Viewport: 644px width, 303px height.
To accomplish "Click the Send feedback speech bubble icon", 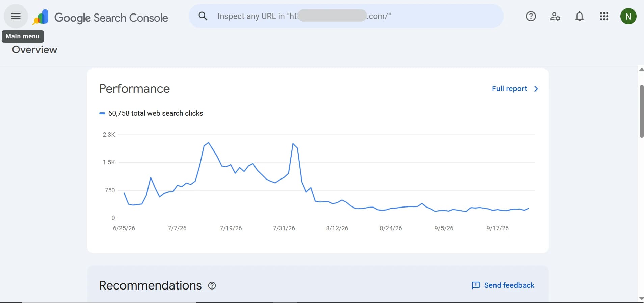I will pyautogui.click(x=476, y=285).
